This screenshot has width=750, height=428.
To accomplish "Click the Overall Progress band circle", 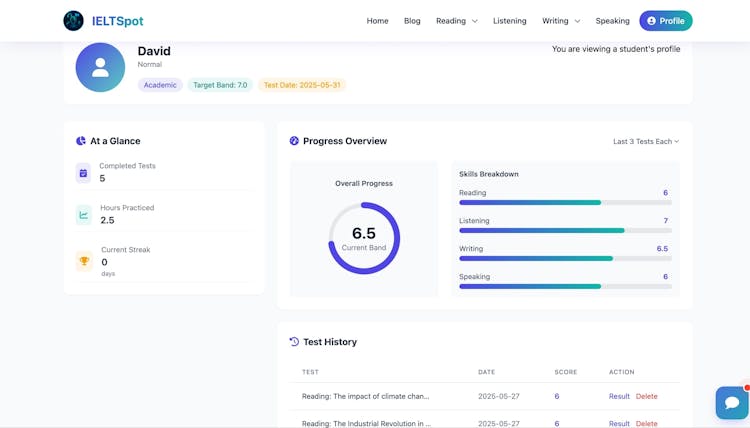I will pos(364,238).
